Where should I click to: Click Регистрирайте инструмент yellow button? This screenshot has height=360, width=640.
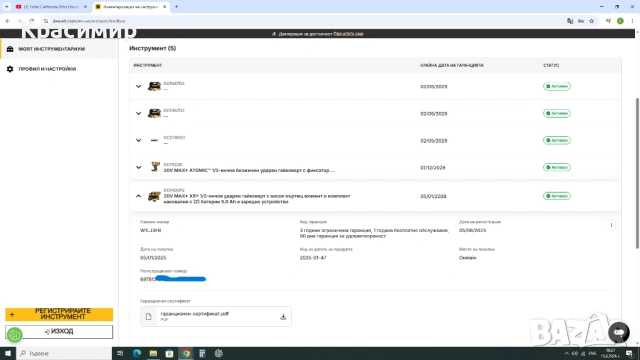pos(59,314)
